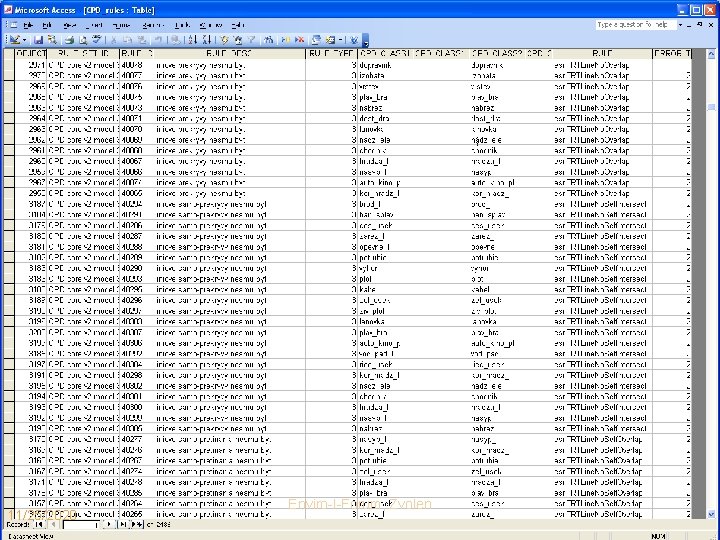Select the RULE_TYPE column header
Screen dimensions: 720x540
(x=332, y=54)
